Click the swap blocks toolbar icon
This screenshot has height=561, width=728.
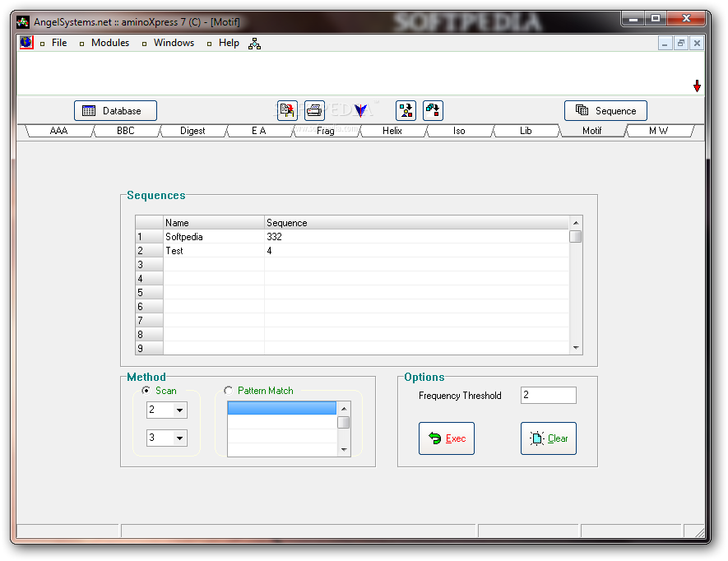coord(433,110)
